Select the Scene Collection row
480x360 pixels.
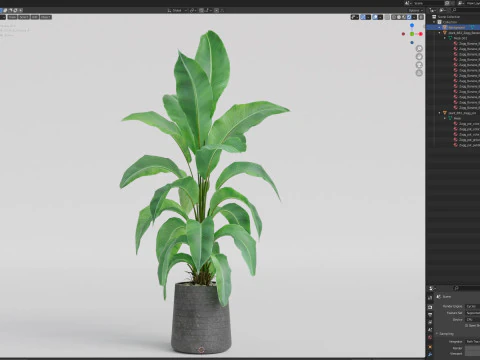tap(453, 16)
